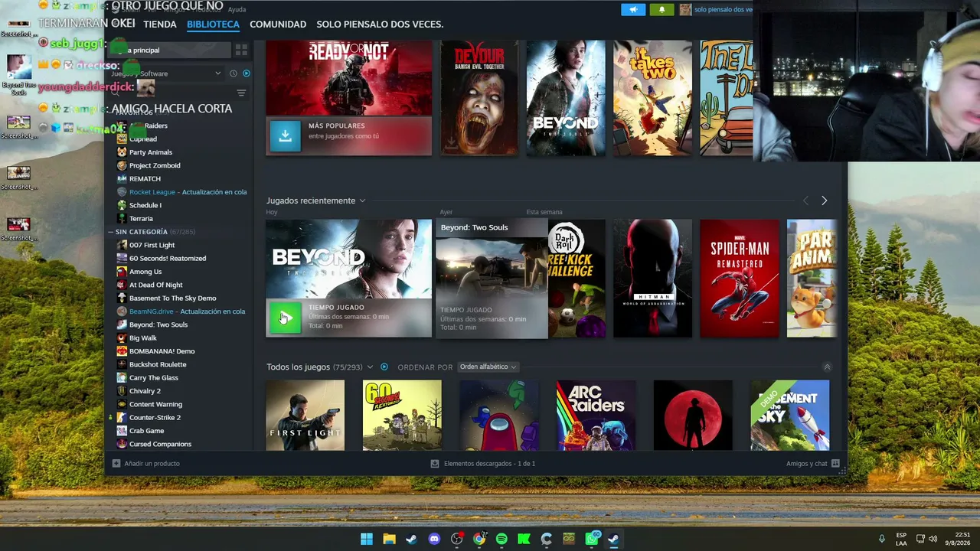
Task: Open Windows Start menu
Action: point(367,539)
